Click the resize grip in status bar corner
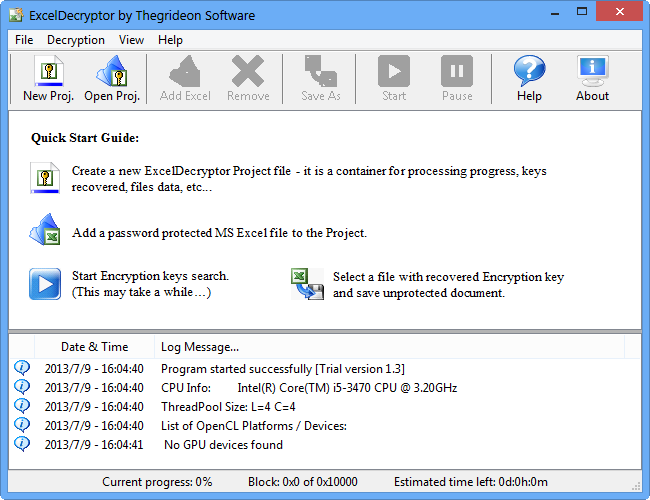This screenshot has height=500, width=650. (636, 486)
